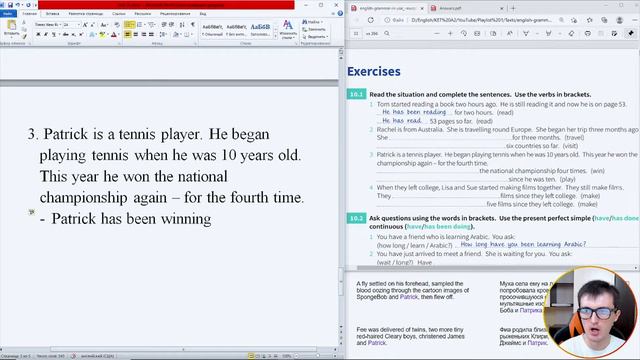Reload the PDF page in browser

[371, 20]
